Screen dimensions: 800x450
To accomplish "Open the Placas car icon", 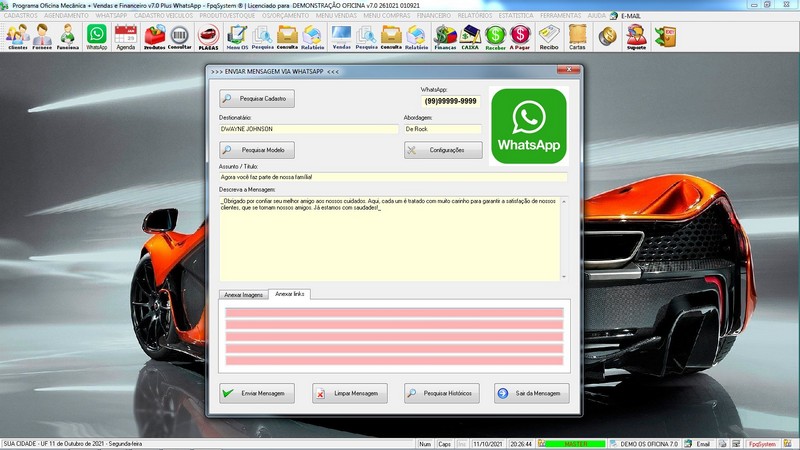I will [x=208, y=37].
